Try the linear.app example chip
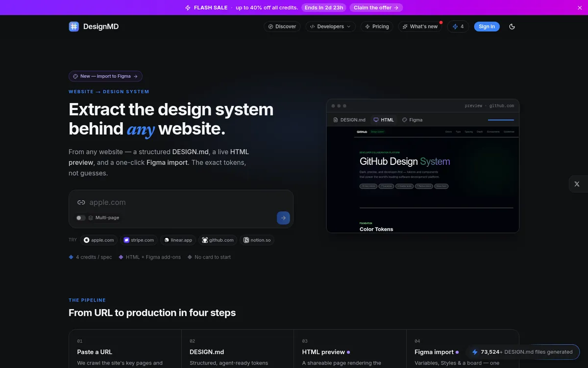Viewport: 588px width, 368px height. (178, 240)
